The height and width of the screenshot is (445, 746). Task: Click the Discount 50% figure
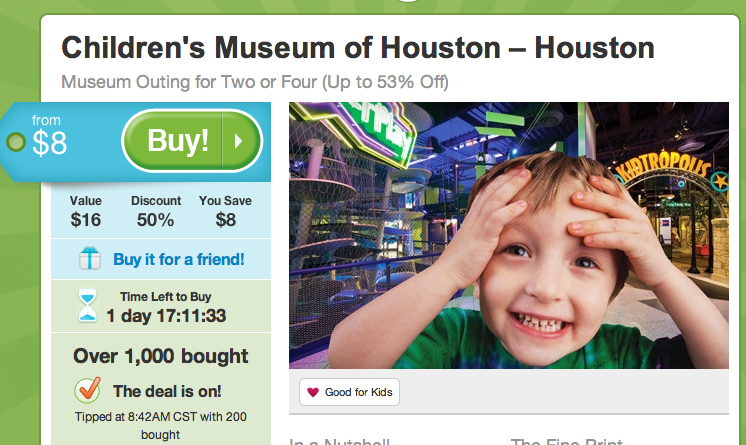[156, 211]
